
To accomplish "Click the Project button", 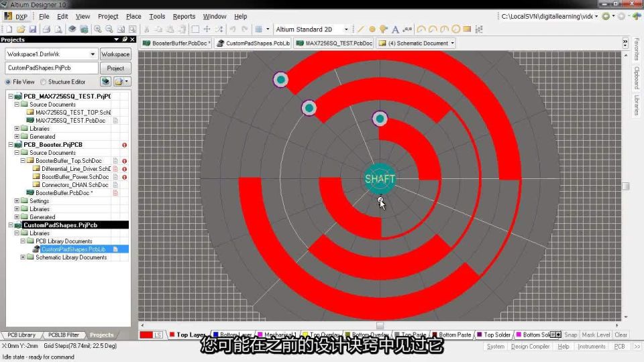I will (115, 68).
